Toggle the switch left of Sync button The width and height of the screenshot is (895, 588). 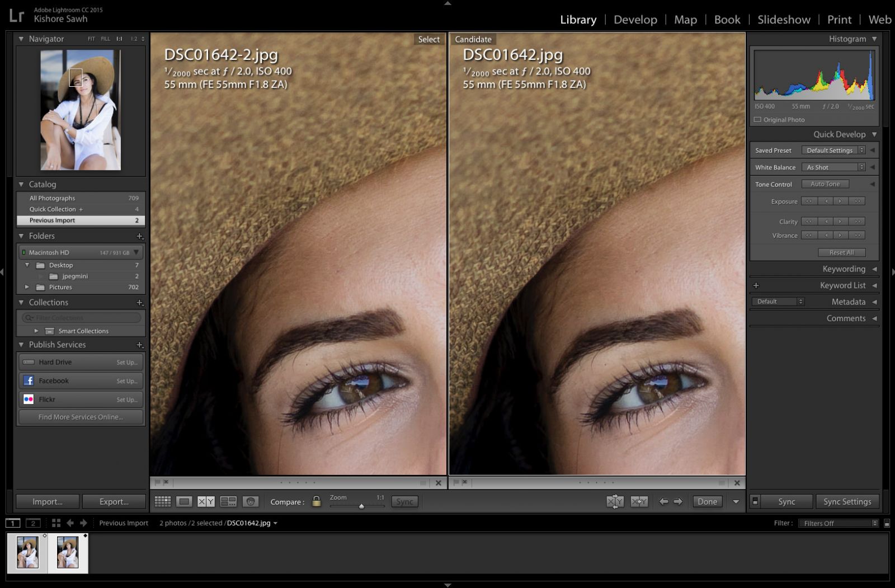pos(755,502)
